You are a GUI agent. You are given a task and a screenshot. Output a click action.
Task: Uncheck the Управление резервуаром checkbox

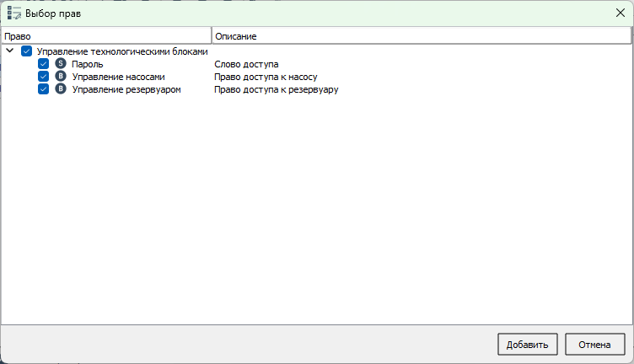pyautogui.click(x=44, y=89)
